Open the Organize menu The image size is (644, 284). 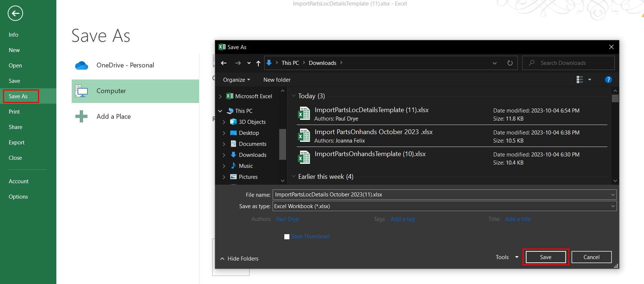237,80
